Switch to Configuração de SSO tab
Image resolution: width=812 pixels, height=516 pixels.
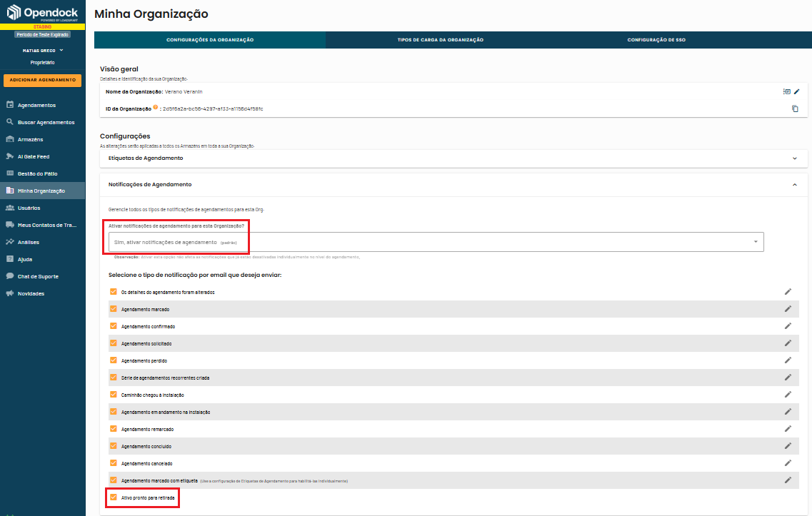point(656,40)
